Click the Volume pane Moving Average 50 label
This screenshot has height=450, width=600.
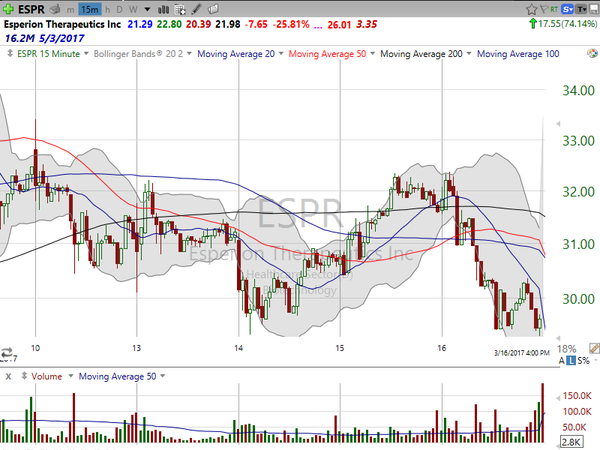117,377
